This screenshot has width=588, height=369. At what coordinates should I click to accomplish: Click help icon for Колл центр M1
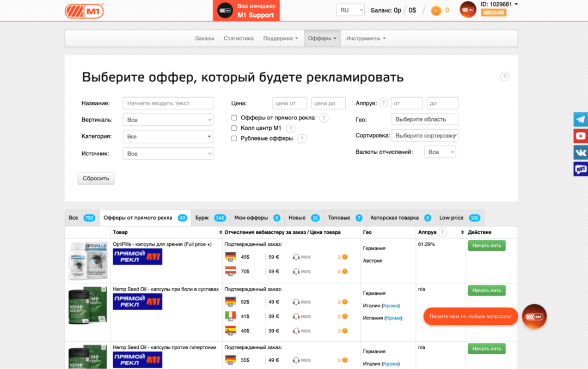[290, 129]
